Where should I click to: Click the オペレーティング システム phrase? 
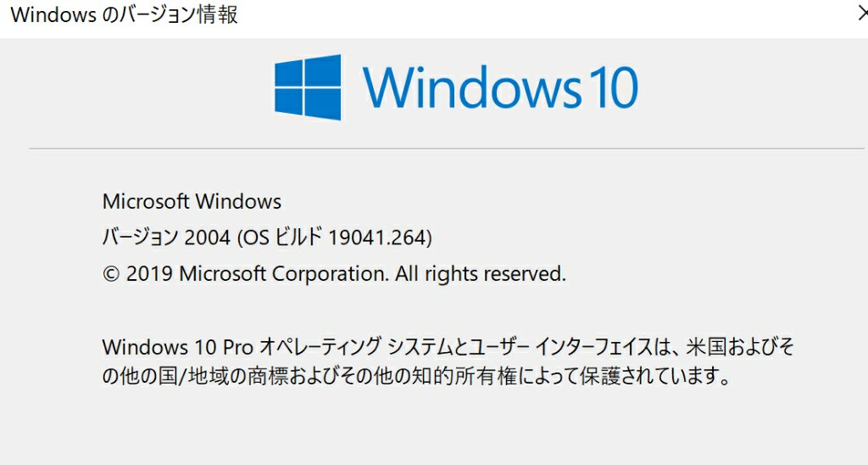357,347
